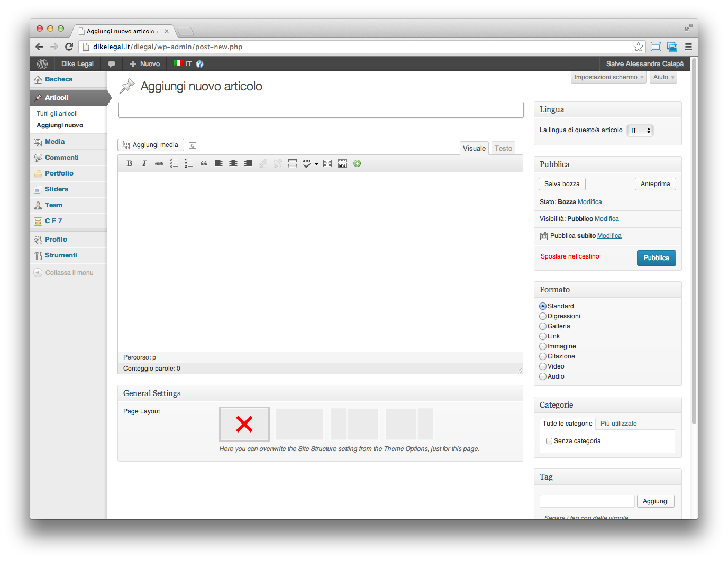Screen dimensions: 728x561
Task: Show the kitchen sink toolbar row
Action: [x=342, y=163]
